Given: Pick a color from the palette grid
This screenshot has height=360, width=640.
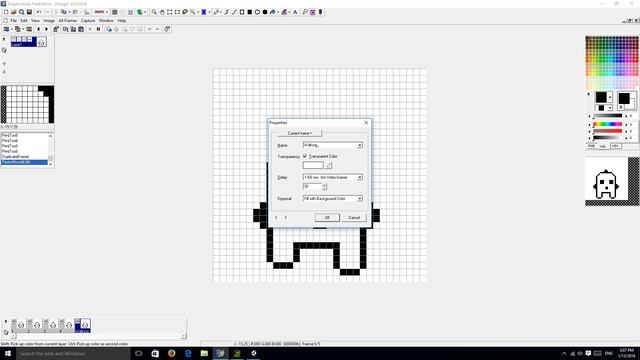Looking at the screenshot, I should (x=612, y=62).
